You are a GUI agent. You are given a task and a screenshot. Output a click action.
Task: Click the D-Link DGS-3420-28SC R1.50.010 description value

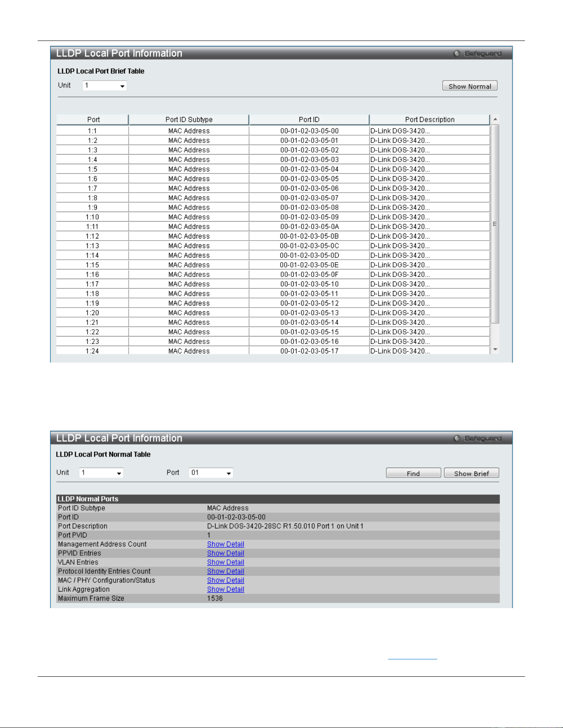pos(285,526)
